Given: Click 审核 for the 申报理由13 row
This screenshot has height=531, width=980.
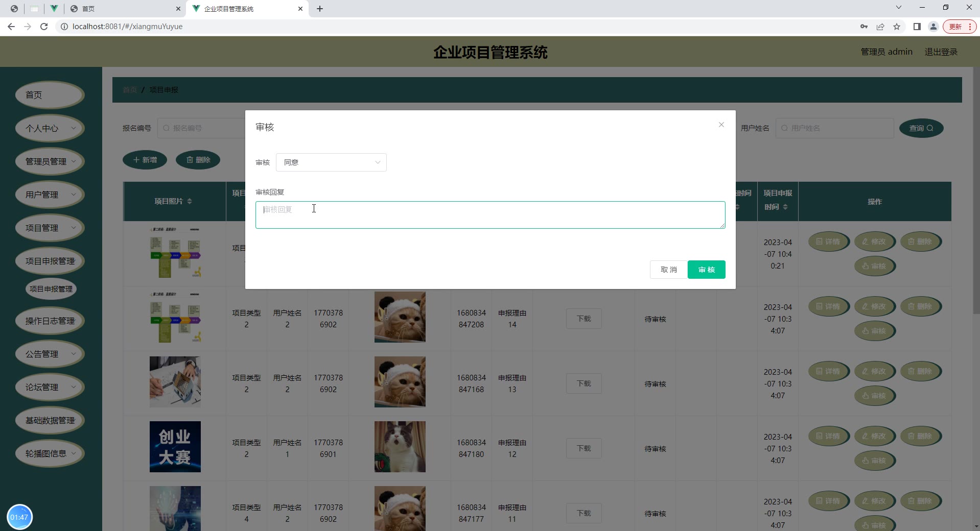Looking at the screenshot, I should 875,396.
